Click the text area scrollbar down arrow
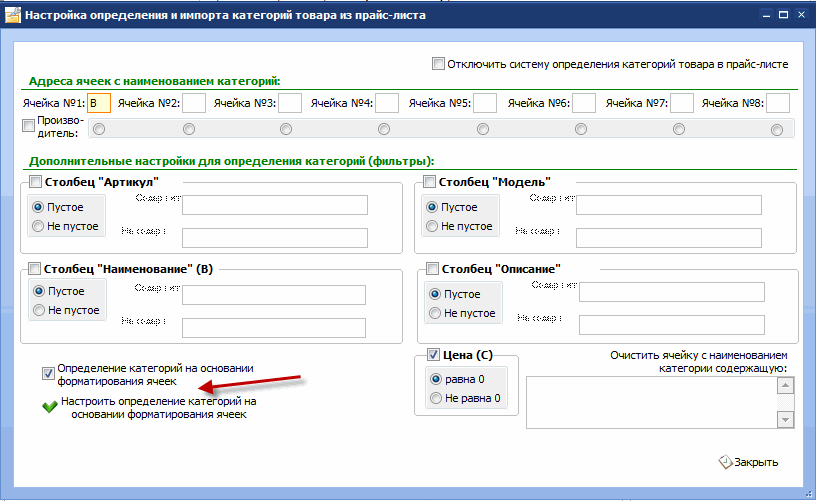The height and width of the screenshot is (501, 816). (x=785, y=419)
